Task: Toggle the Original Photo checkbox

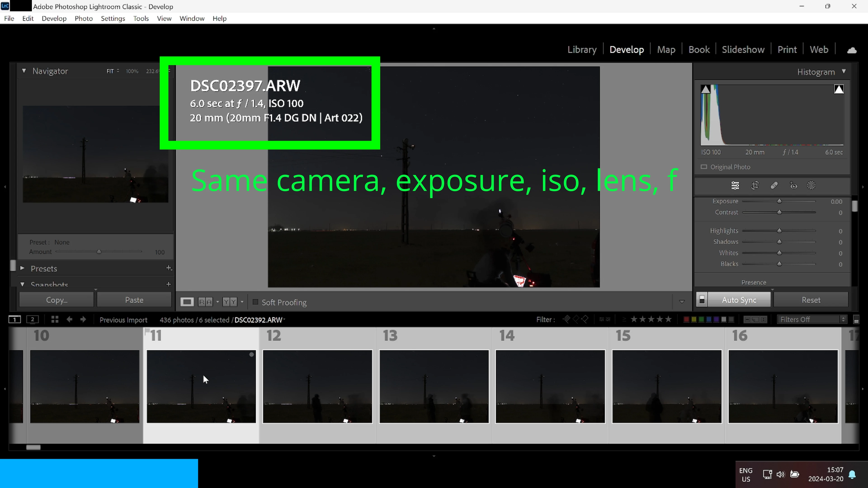Action: point(704,167)
